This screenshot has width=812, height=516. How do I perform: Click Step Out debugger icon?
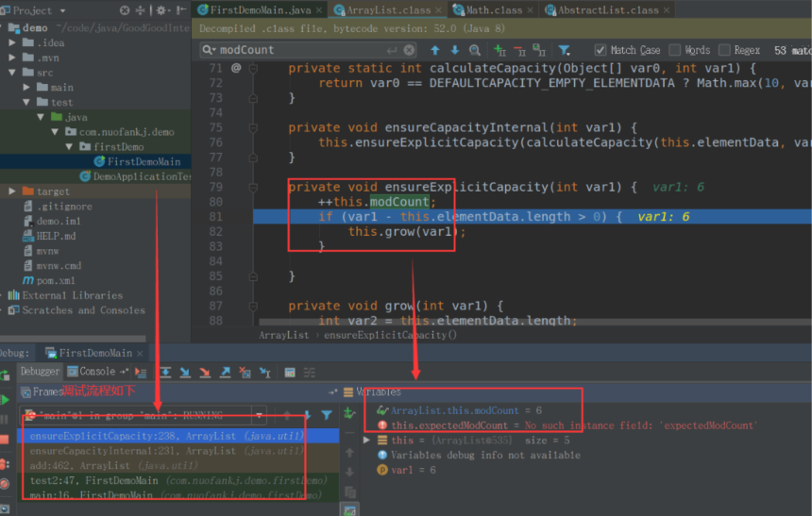pyautogui.click(x=226, y=373)
